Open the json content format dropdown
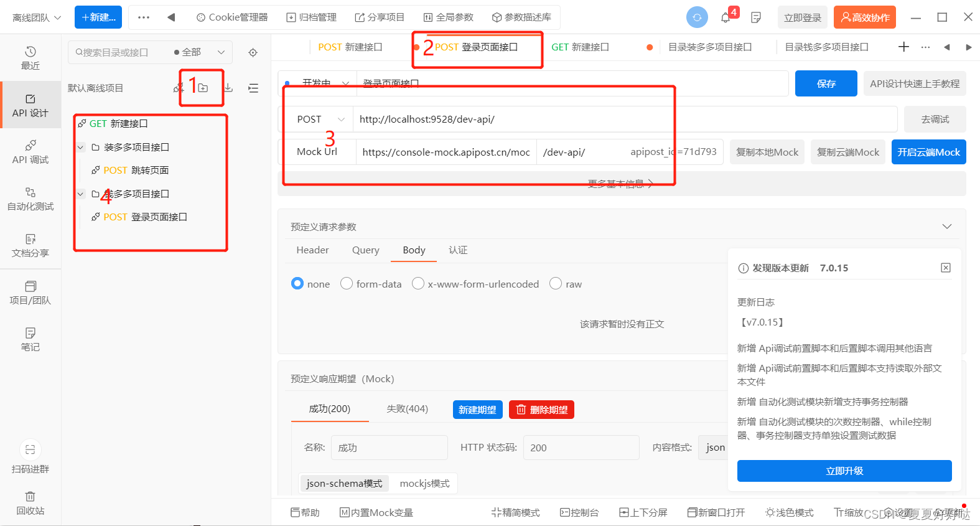 [x=713, y=447]
